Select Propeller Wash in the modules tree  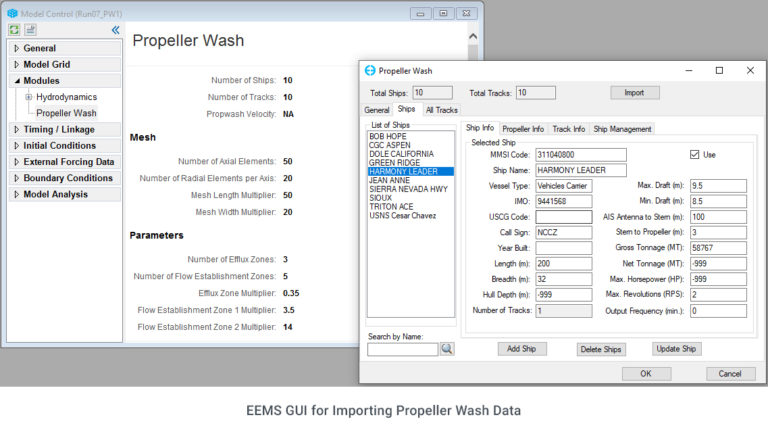pos(66,113)
